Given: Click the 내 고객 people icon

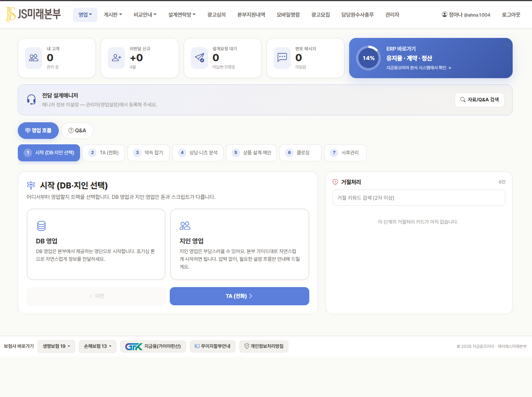Looking at the screenshot, I should (34, 58).
